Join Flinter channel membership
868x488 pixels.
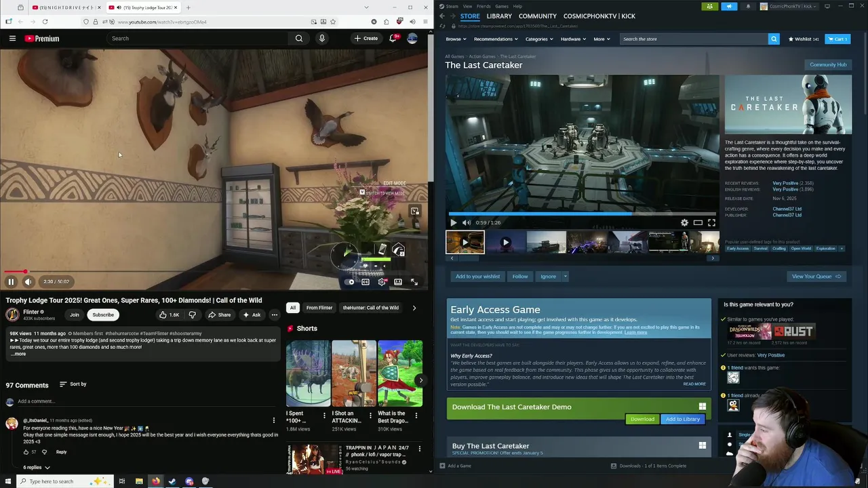click(74, 314)
